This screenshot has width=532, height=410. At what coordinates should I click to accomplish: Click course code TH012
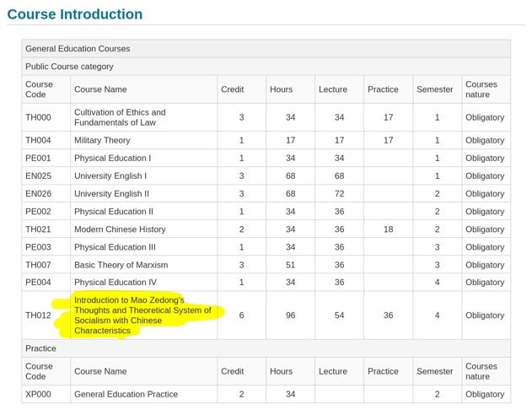click(38, 316)
